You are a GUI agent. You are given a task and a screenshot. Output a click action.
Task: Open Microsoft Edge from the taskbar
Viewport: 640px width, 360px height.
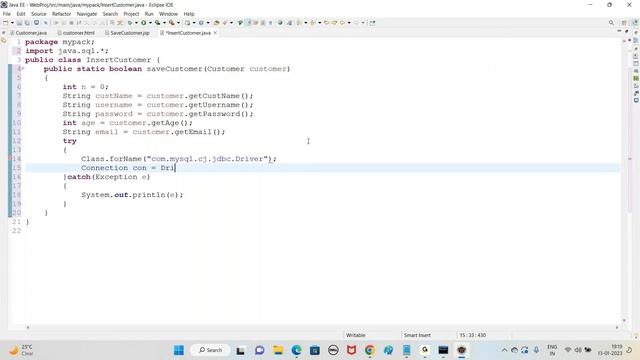coord(296,350)
